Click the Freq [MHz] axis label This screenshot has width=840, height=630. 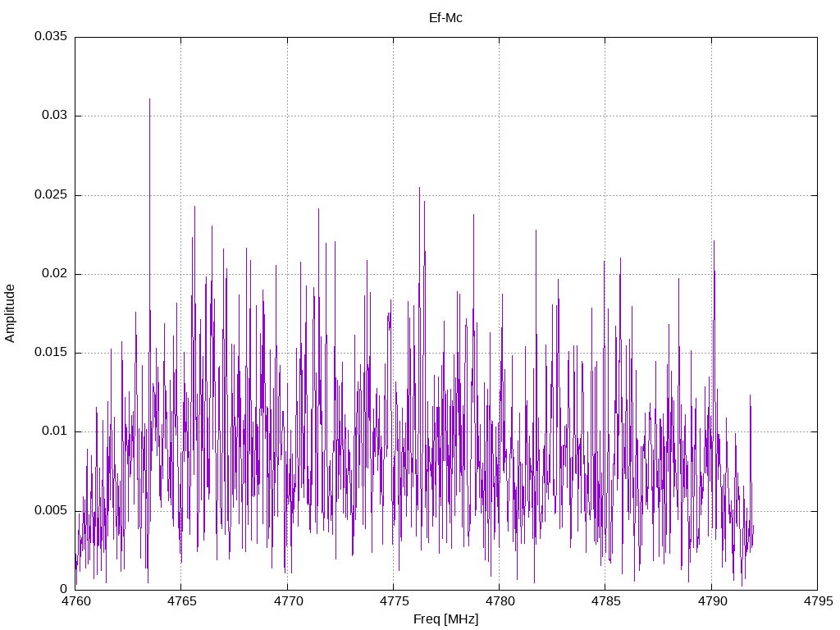click(x=445, y=619)
